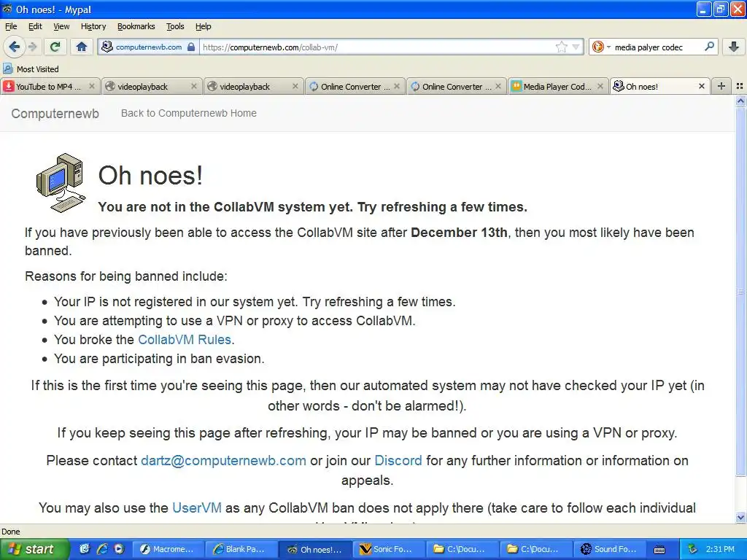This screenshot has height=560, width=747.
Task: Open the Windows start button
Action: [x=34, y=549]
